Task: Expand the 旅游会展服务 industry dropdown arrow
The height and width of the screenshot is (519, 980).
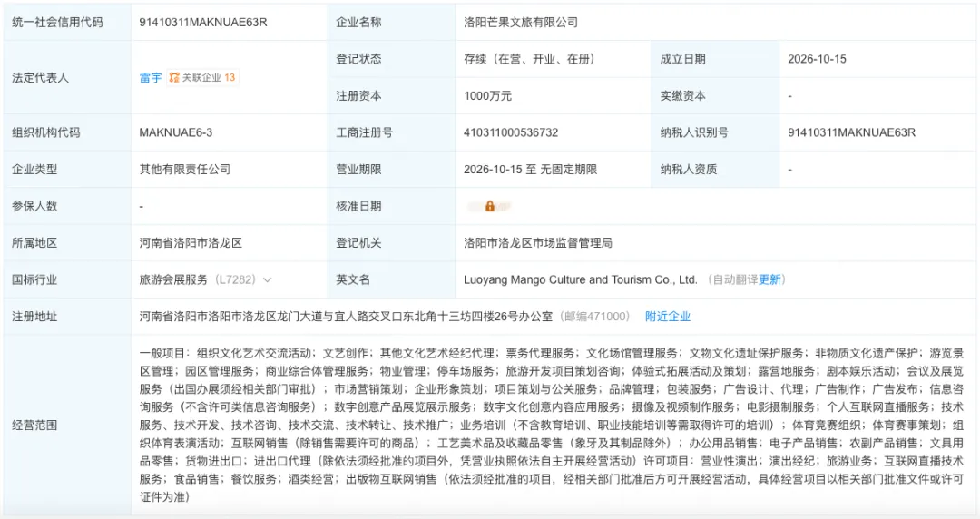Action: pos(268,280)
